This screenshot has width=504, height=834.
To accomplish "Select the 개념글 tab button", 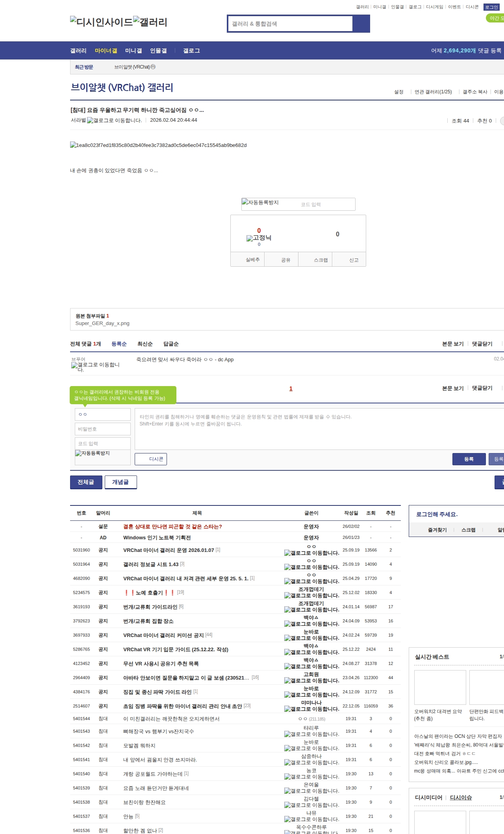I will (120, 482).
